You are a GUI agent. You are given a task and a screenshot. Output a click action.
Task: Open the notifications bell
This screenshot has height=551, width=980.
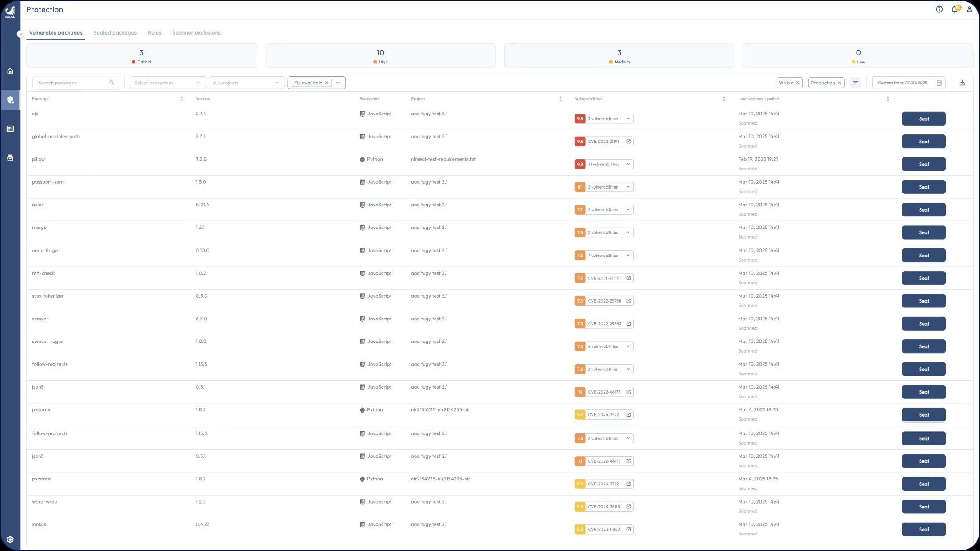(x=955, y=9)
